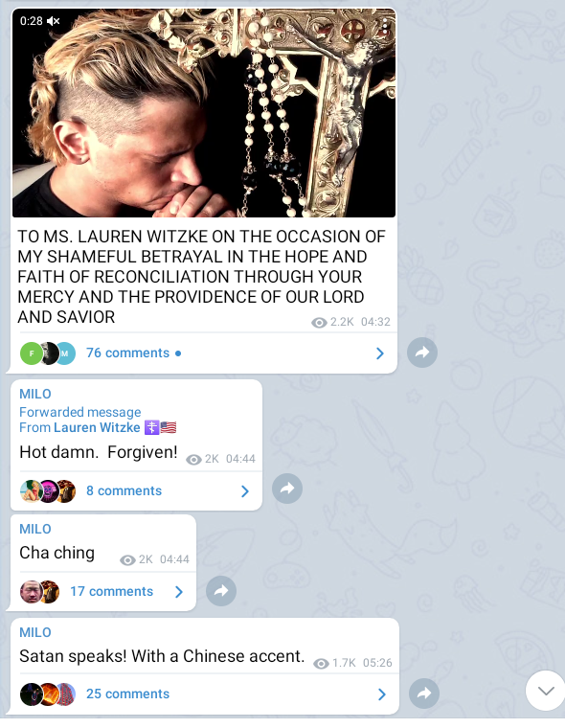Viewport: 565px width, 728px height.
Task: Click the green F commenter avatar
Action: [x=32, y=353]
